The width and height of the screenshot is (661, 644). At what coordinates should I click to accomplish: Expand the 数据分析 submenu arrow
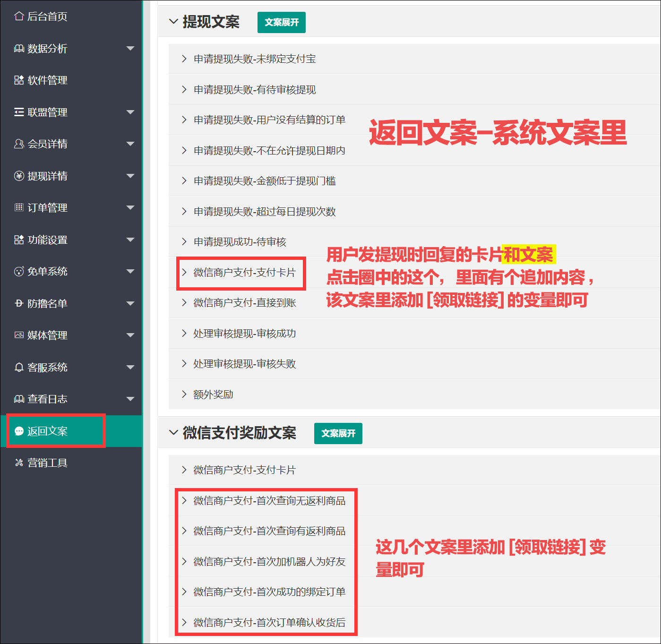pyautogui.click(x=130, y=49)
